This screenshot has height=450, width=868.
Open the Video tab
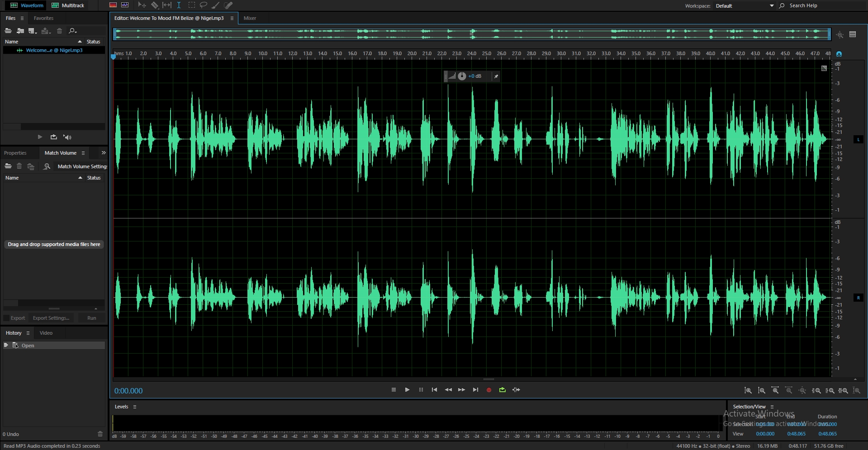pos(46,333)
